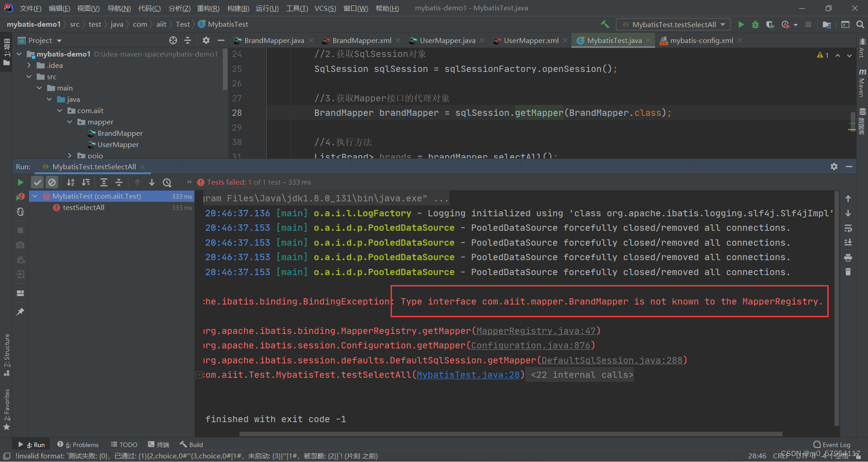Image resolution: width=868 pixels, height=462 pixels.
Task: Open Event Log in status bar
Action: (832, 445)
